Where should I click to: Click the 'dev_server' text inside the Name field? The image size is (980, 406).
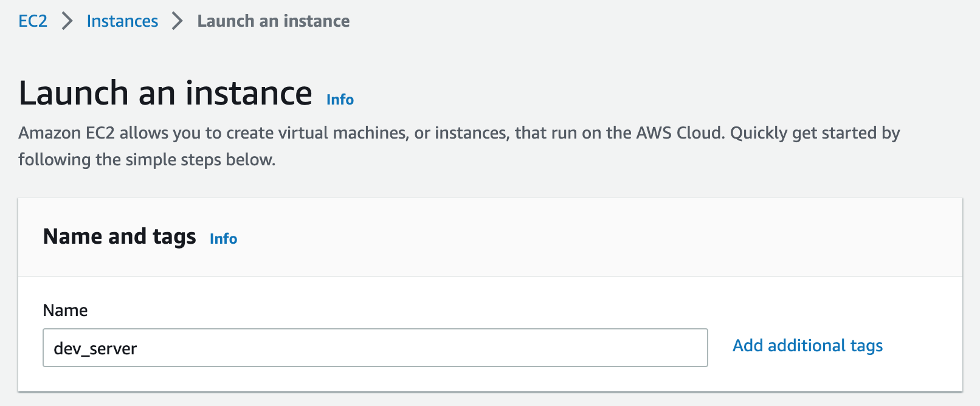tap(95, 349)
